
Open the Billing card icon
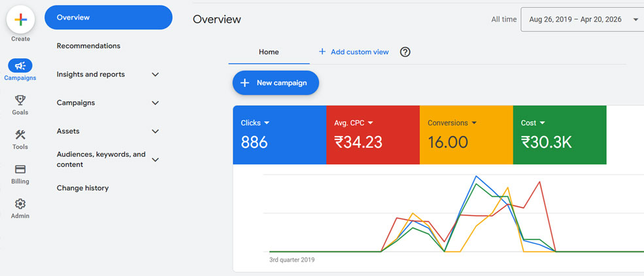coord(20,169)
